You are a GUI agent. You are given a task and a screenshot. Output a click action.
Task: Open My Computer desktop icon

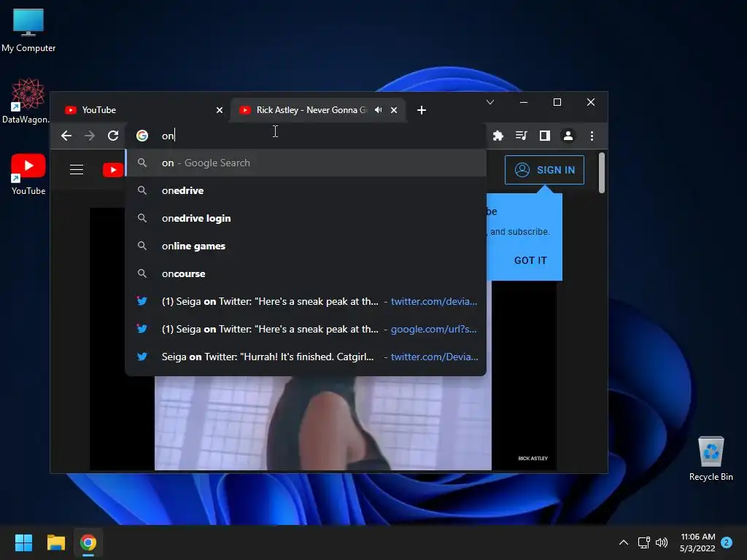pyautogui.click(x=28, y=31)
